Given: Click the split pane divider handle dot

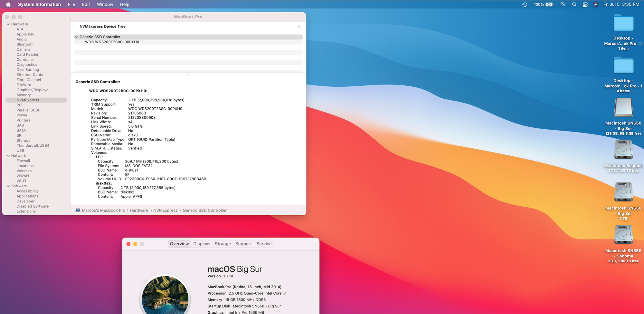Looking at the screenshot, I should pyautogui.click(x=188, y=74).
